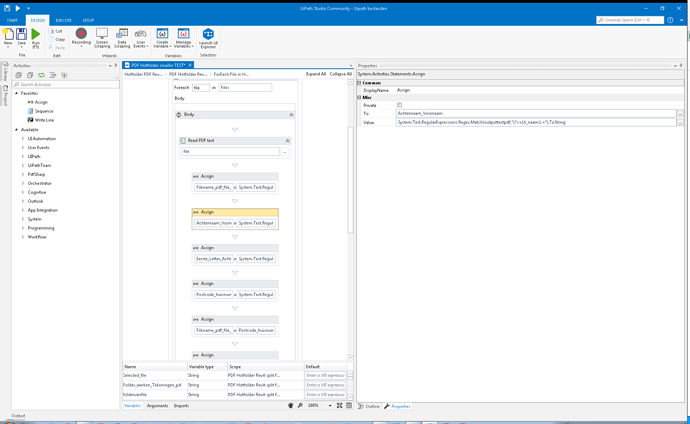690x424 pixels.
Task: Click the Search Activities field
Action: [x=66, y=84]
